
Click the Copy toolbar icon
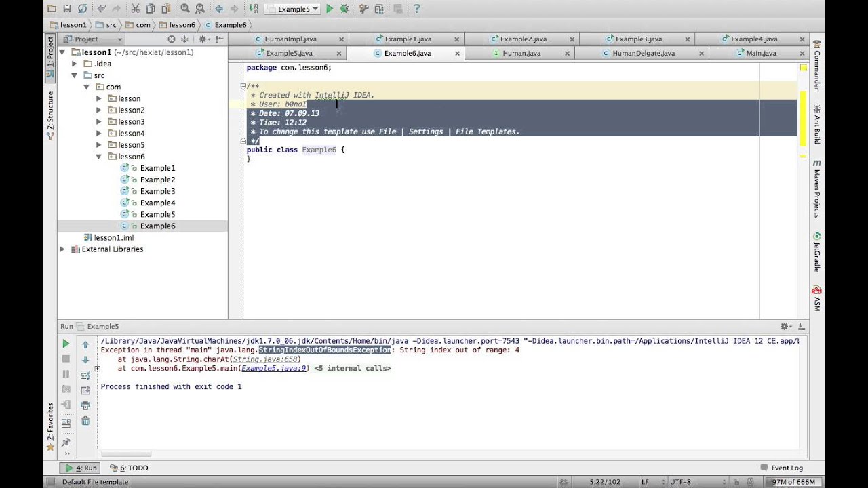pyautogui.click(x=150, y=9)
